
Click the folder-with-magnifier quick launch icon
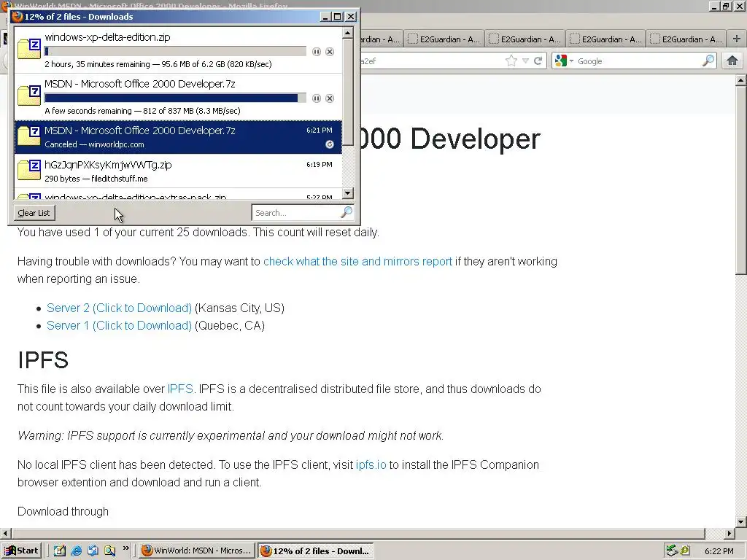click(109, 551)
